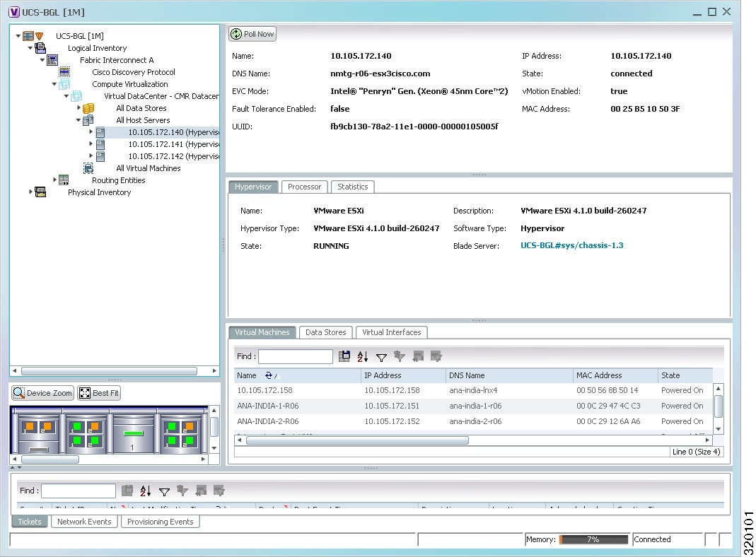Click the All Virtual Machines node icon
This screenshot has width=756, height=557.
(88, 168)
